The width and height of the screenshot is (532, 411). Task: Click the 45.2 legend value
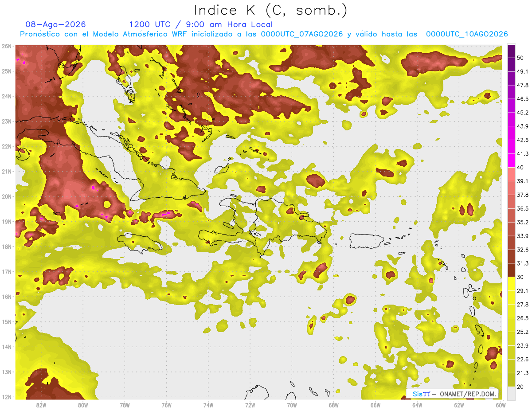click(x=523, y=112)
